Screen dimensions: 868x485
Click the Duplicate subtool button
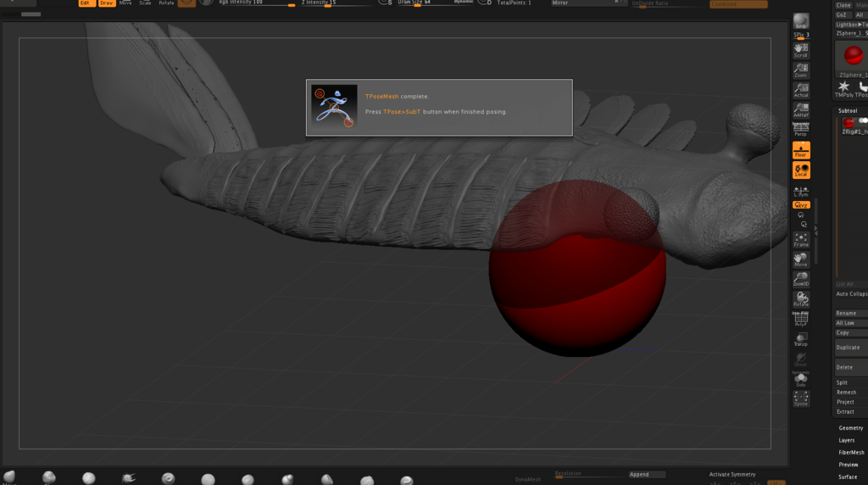pos(851,348)
